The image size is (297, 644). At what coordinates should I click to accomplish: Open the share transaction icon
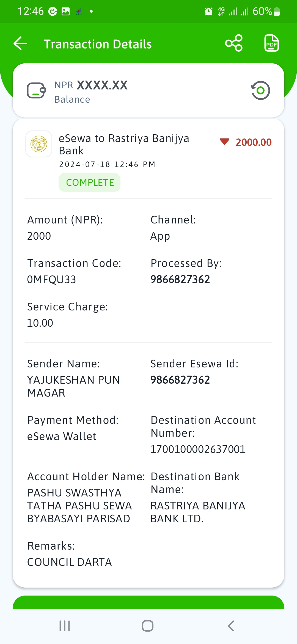234,43
